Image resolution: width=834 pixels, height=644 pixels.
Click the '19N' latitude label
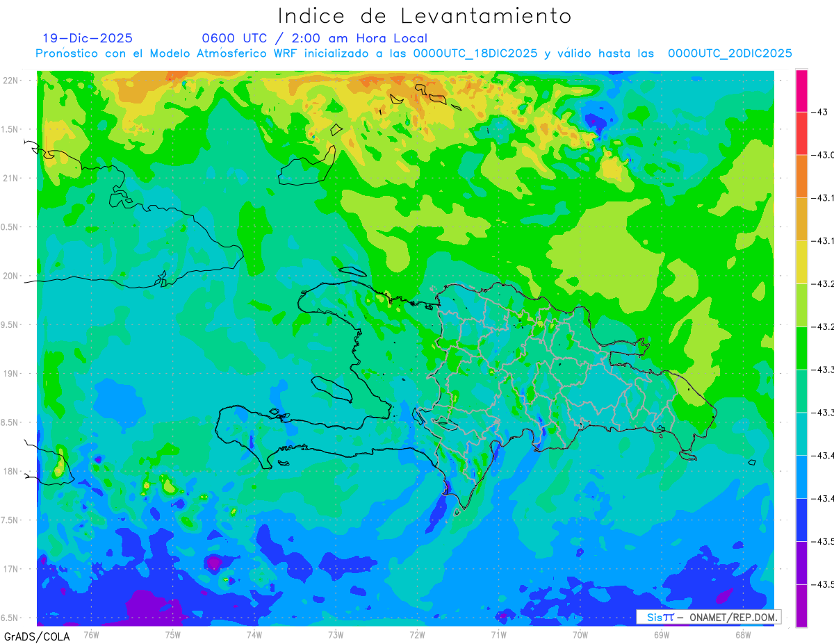(12, 374)
